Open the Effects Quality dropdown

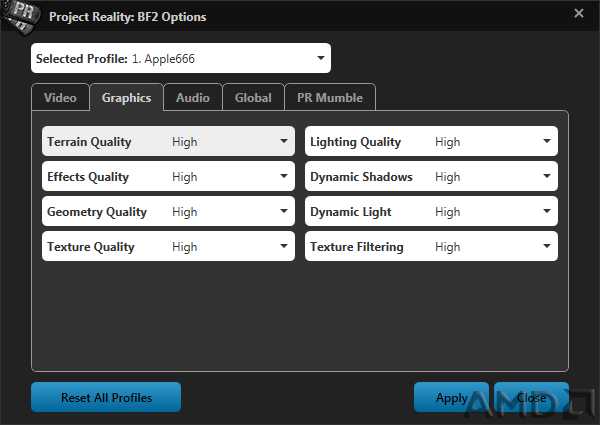pos(168,176)
